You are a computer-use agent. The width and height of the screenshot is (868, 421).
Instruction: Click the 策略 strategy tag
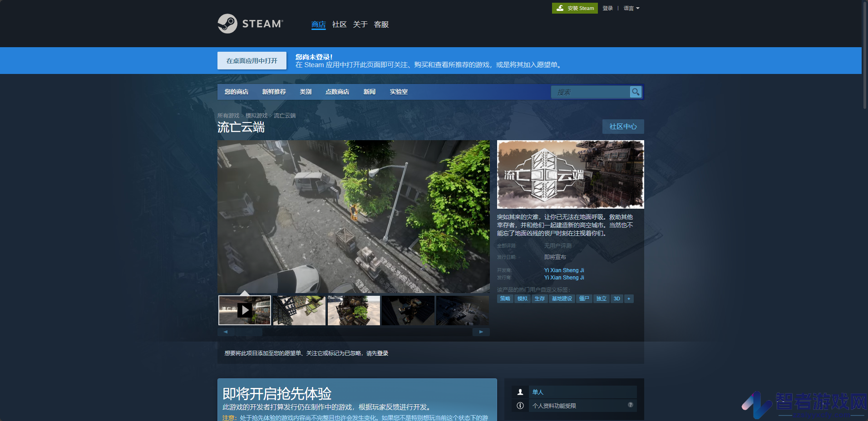505,299
